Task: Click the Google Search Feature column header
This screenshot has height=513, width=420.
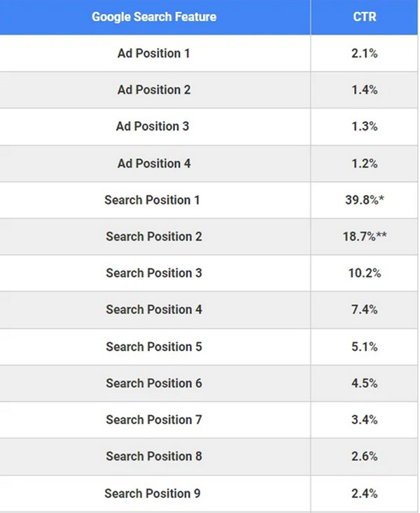Action: 154,17
